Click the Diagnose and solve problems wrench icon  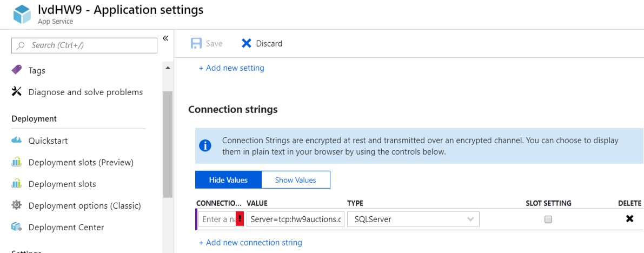17,92
